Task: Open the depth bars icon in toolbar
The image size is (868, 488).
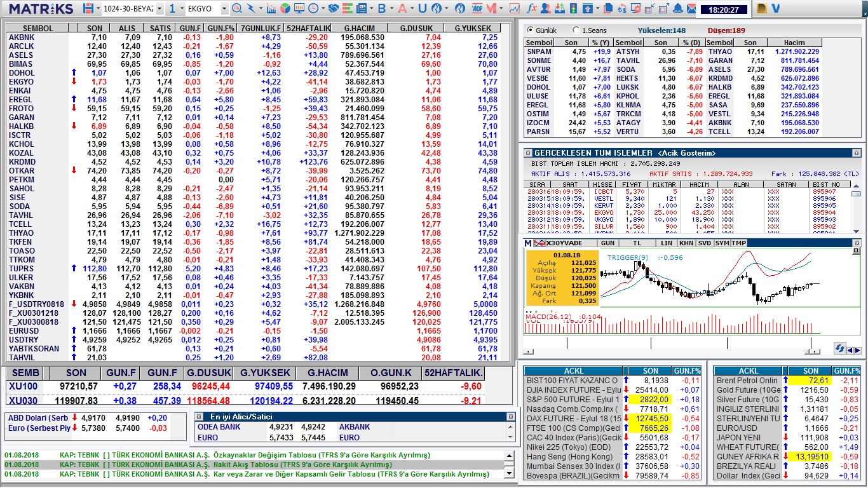Action: coord(348,9)
